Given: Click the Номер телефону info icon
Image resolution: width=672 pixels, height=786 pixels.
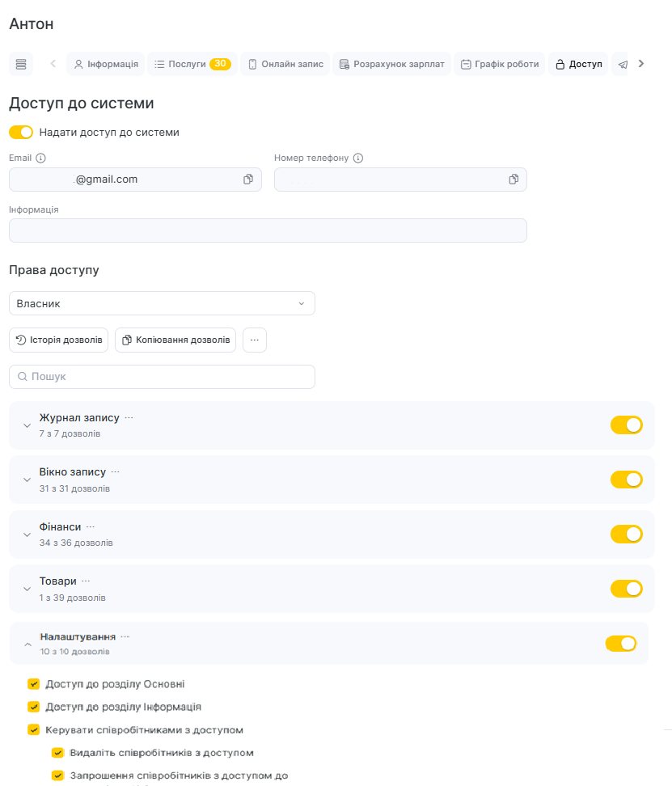Looking at the screenshot, I should click(357, 158).
